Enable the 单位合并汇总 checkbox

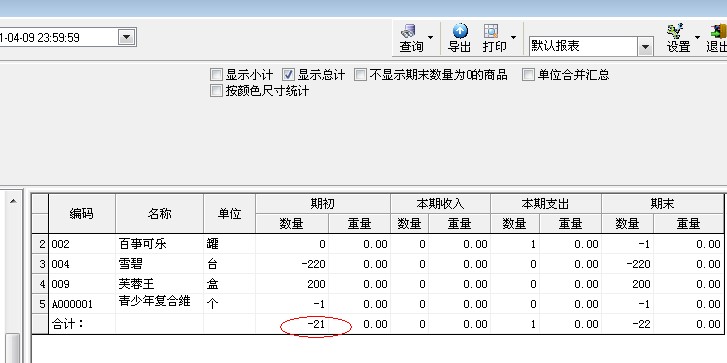[x=528, y=75]
